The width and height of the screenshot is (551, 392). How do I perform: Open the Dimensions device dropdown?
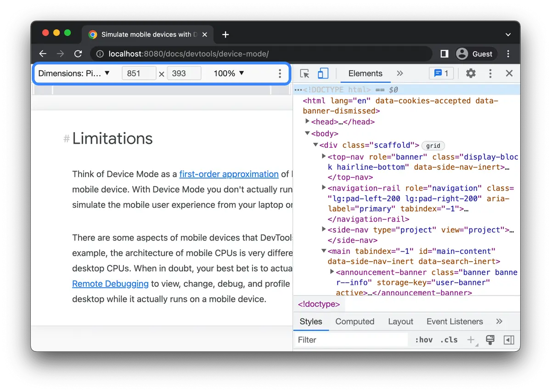(74, 73)
